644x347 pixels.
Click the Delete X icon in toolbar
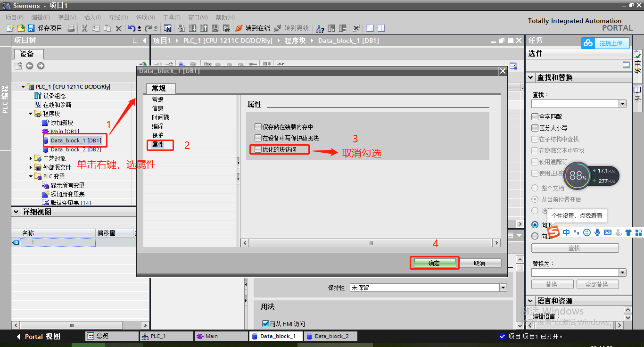119,28
